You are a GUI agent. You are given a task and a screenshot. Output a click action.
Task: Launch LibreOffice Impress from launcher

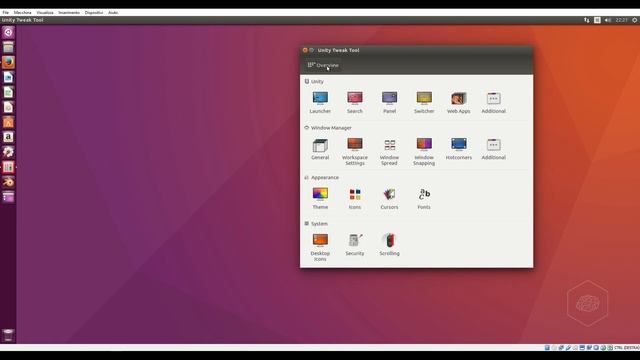click(x=8, y=107)
